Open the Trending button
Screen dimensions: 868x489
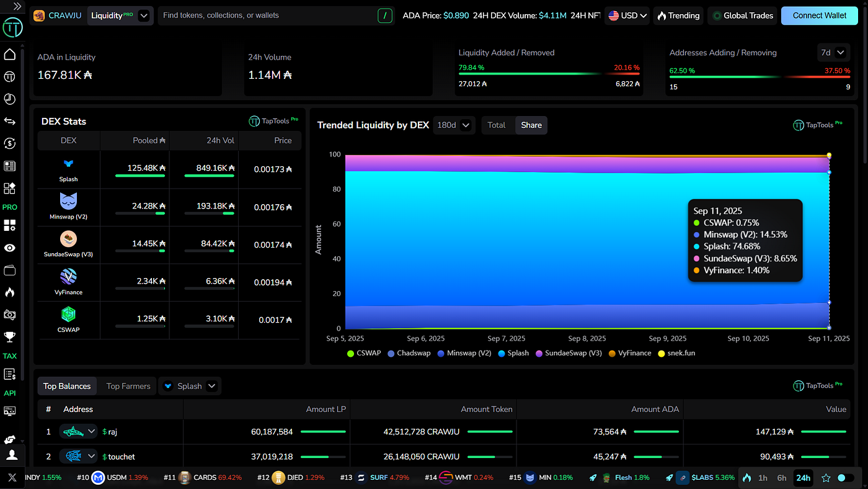tap(678, 16)
